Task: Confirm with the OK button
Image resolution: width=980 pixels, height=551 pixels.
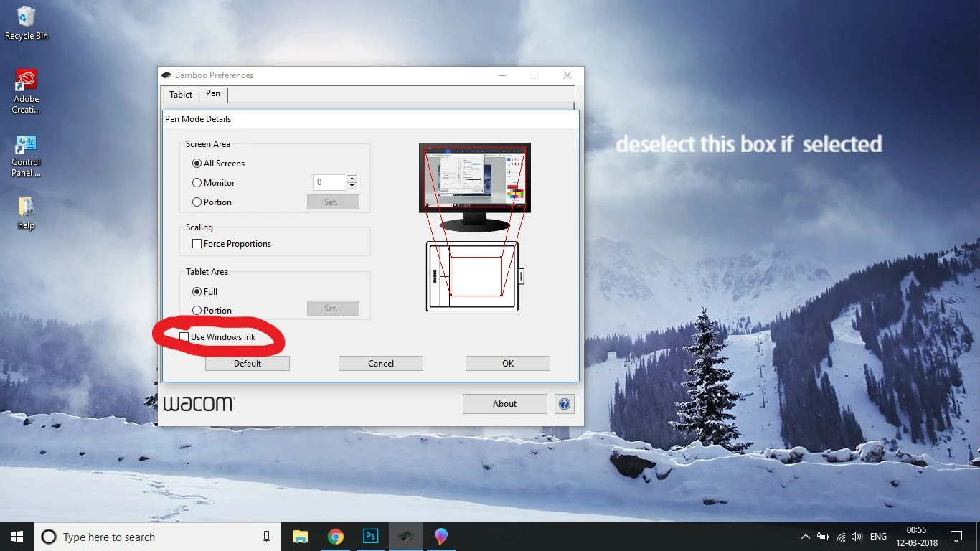Action: pos(508,364)
